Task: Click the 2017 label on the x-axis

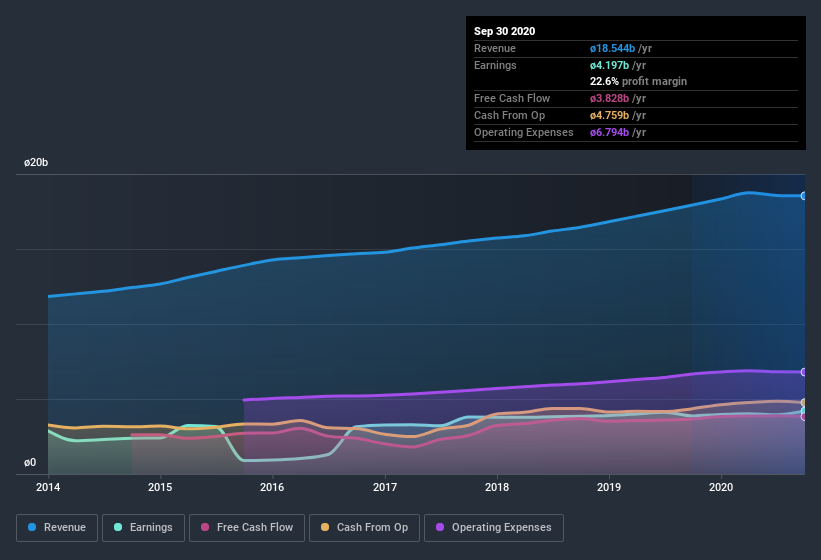Action: click(385, 487)
